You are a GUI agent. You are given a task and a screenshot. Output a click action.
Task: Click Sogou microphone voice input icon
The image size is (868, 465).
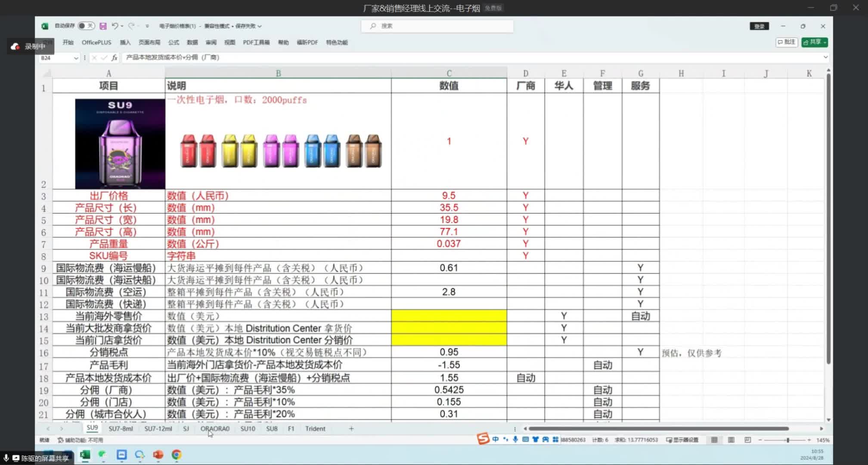pos(515,440)
